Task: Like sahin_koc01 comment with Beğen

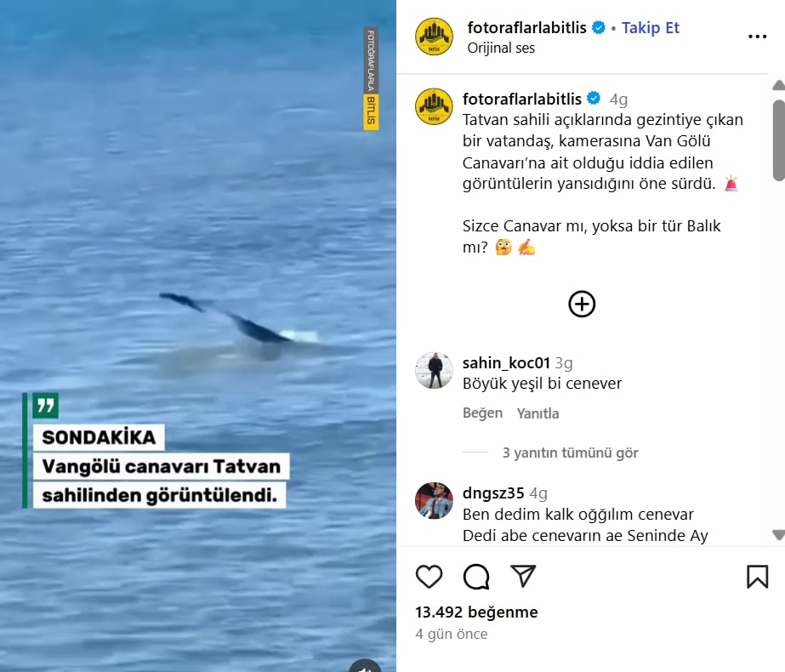Action: coord(482,413)
